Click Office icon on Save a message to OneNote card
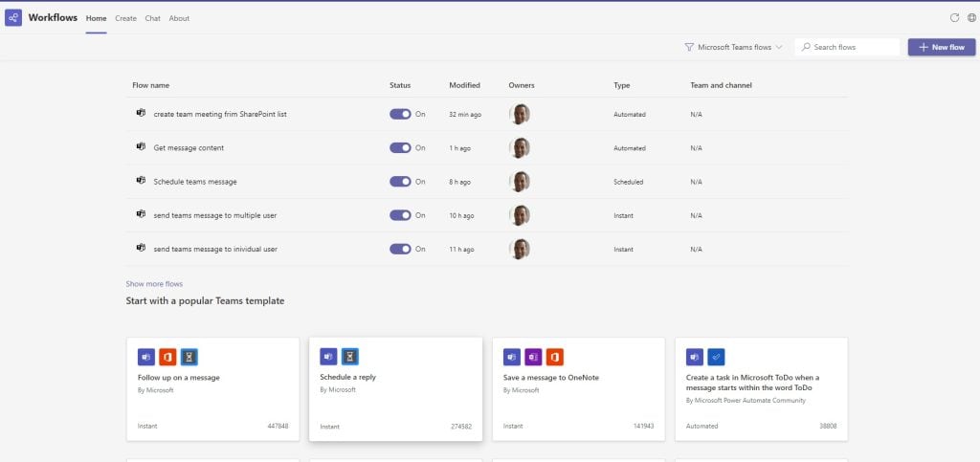 554,357
